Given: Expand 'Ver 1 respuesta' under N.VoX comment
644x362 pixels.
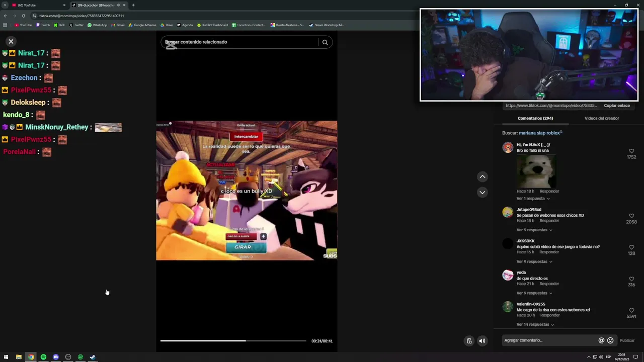Looking at the screenshot, I should (x=533, y=199).
